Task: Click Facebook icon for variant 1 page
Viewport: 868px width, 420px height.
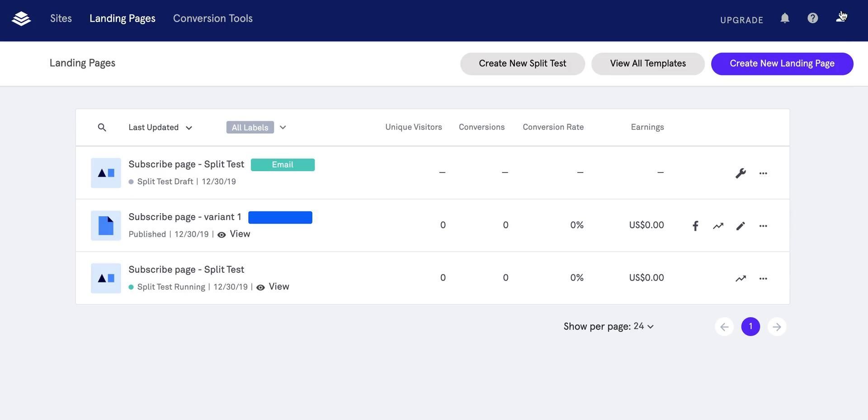Action: pos(695,226)
